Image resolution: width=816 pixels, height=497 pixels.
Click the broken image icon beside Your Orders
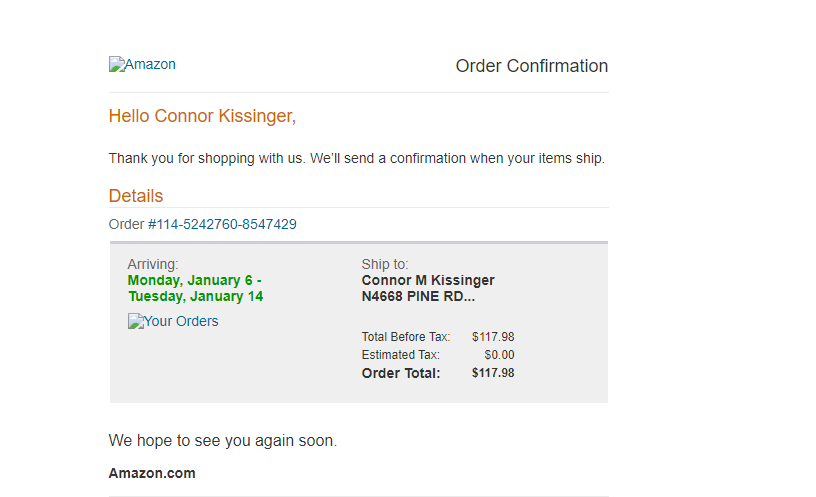(x=136, y=321)
